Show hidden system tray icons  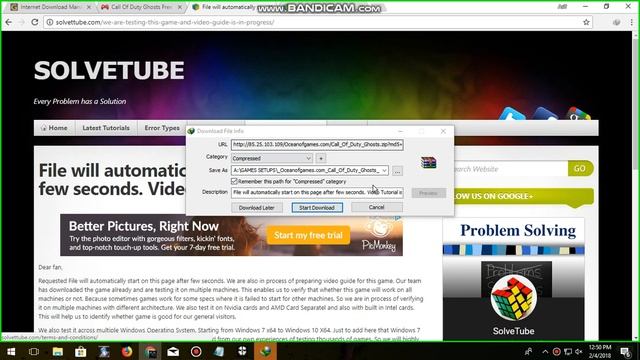click(545, 351)
